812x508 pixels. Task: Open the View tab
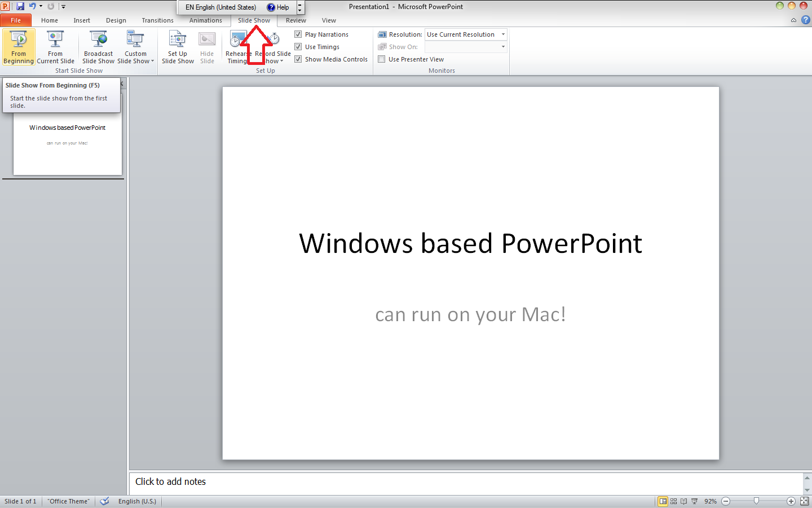[329, 20]
